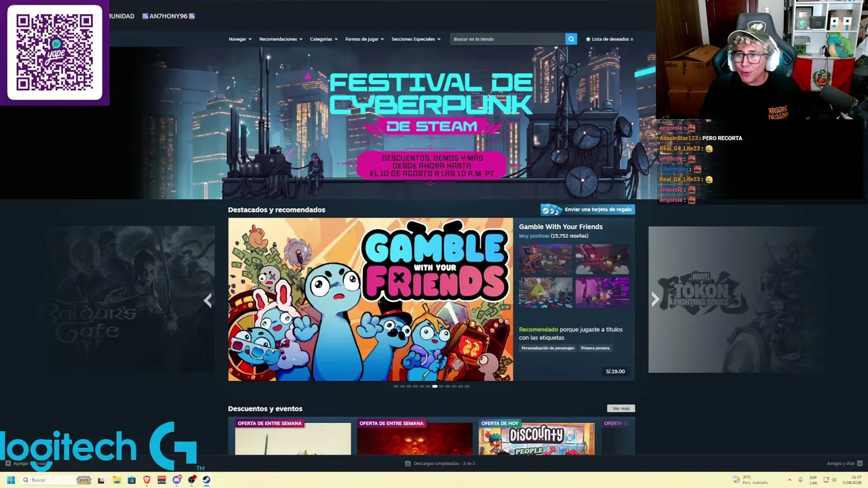Image resolution: width=868 pixels, height=488 pixels.
Task: Open the Discounty Oferta de hoy card
Action: [x=536, y=437]
